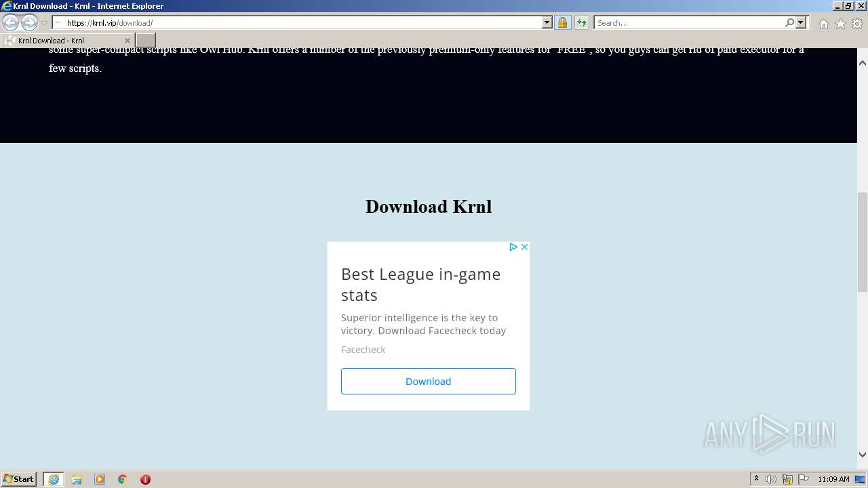Open a new blank tab
The height and width of the screenshot is (488, 868).
pyautogui.click(x=146, y=41)
